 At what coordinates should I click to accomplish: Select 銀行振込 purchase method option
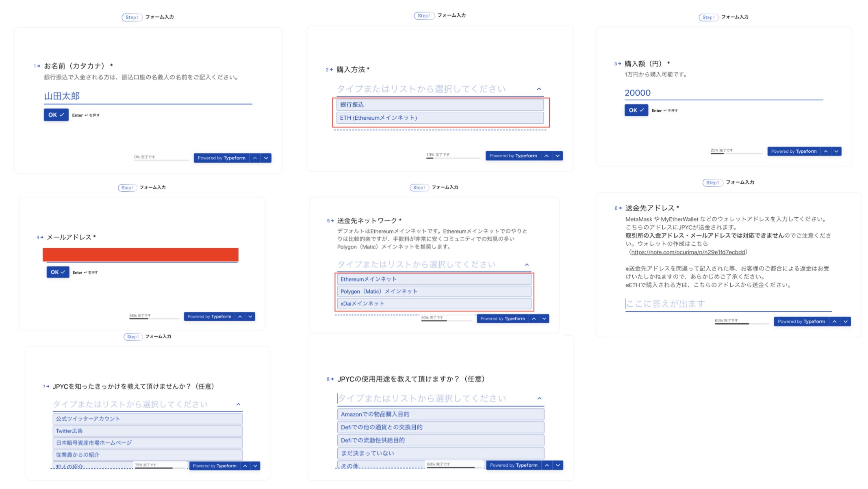(x=440, y=105)
